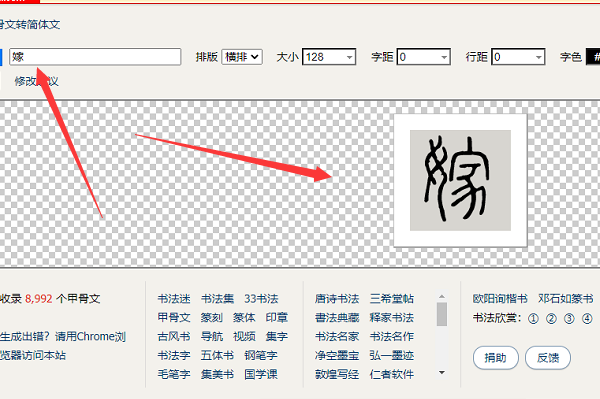600x399 pixels.
Task: Click the 反馈 button
Action: [x=548, y=358]
